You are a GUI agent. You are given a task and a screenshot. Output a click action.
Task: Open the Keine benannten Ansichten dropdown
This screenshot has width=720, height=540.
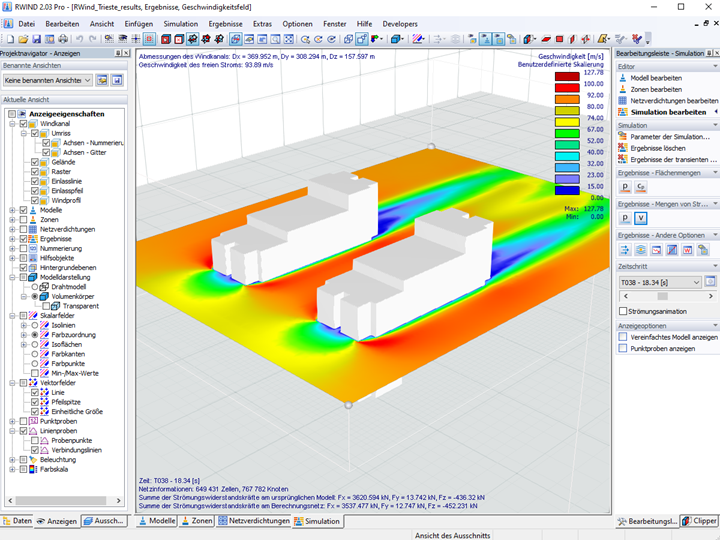point(48,80)
